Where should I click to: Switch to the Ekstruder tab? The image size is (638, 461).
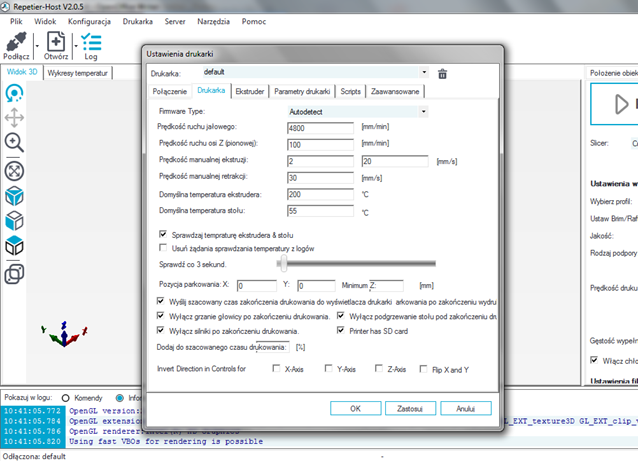[x=250, y=92]
